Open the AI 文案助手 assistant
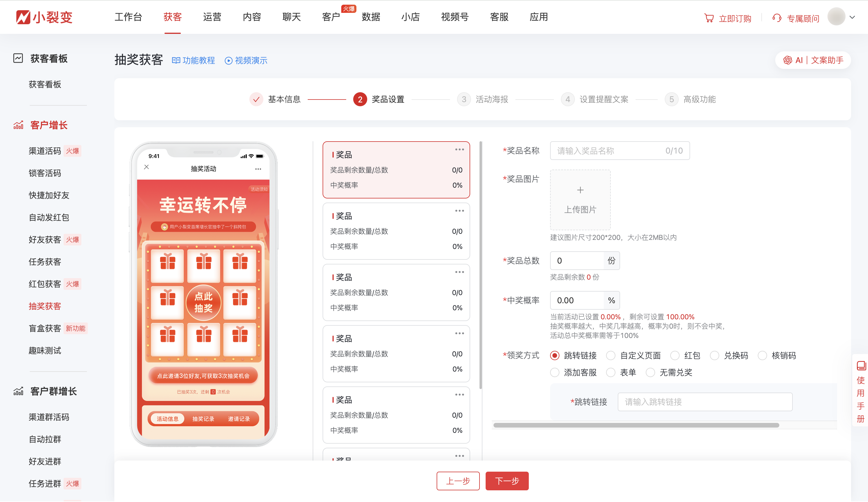The image size is (868, 502). (x=813, y=60)
